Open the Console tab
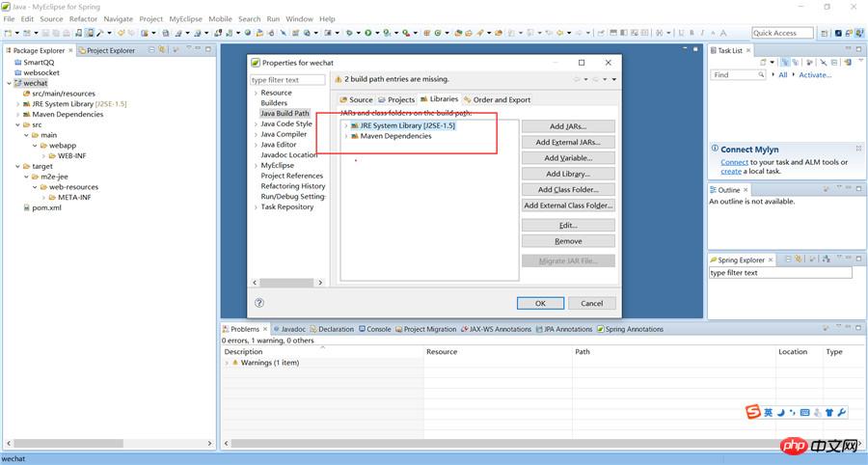 point(375,329)
